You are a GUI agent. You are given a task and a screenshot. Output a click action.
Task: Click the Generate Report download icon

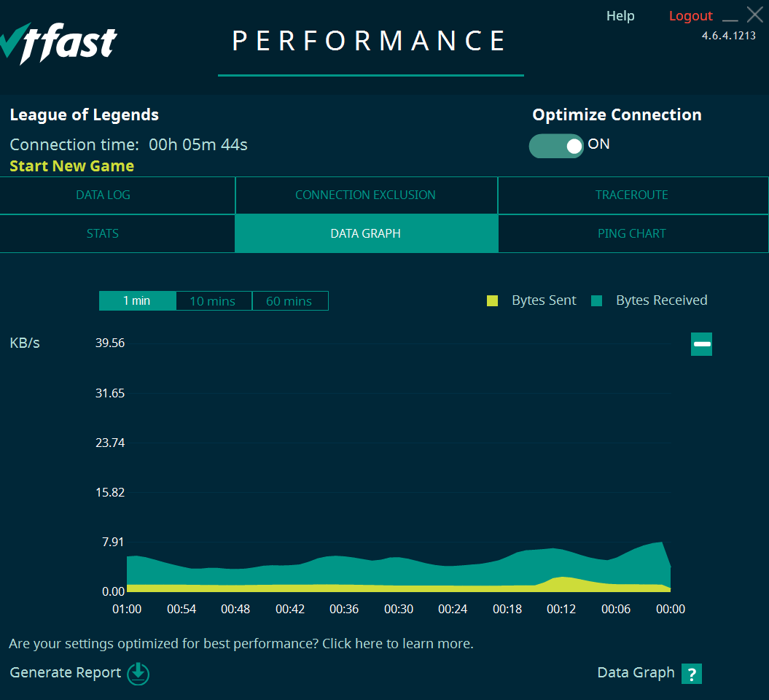[x=138, y=674]
